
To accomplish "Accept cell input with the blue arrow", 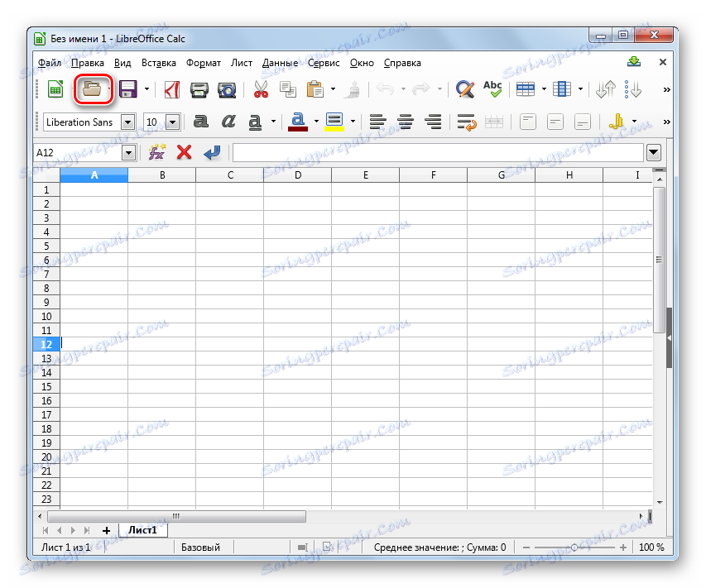I will pyautogui.click(x=212, y=152).
